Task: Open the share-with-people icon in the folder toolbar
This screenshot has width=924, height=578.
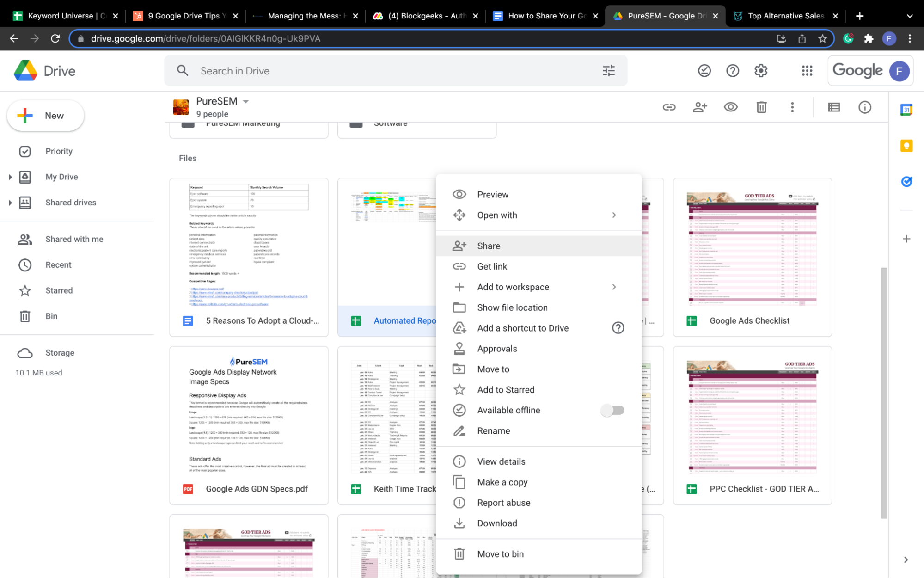Action: click(x=700, y=107)
